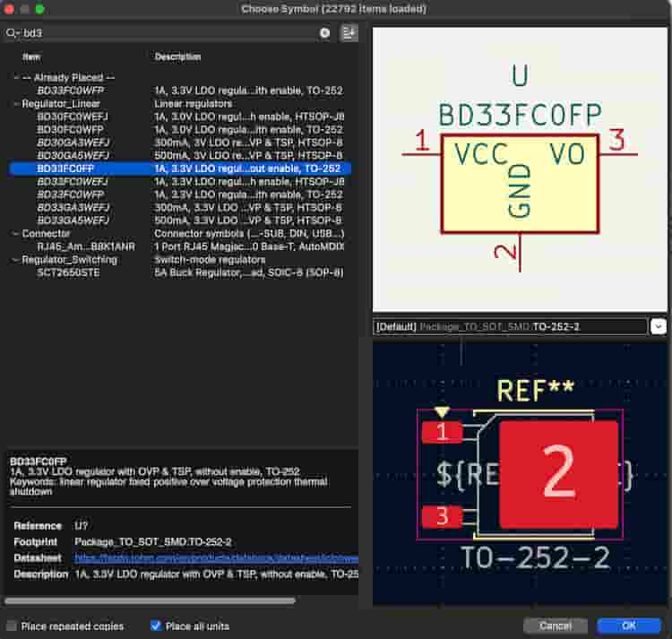Select the highlighted BD33FC0FP symbol row
This screenshot has width=672, height=639.
click(180, 168)
